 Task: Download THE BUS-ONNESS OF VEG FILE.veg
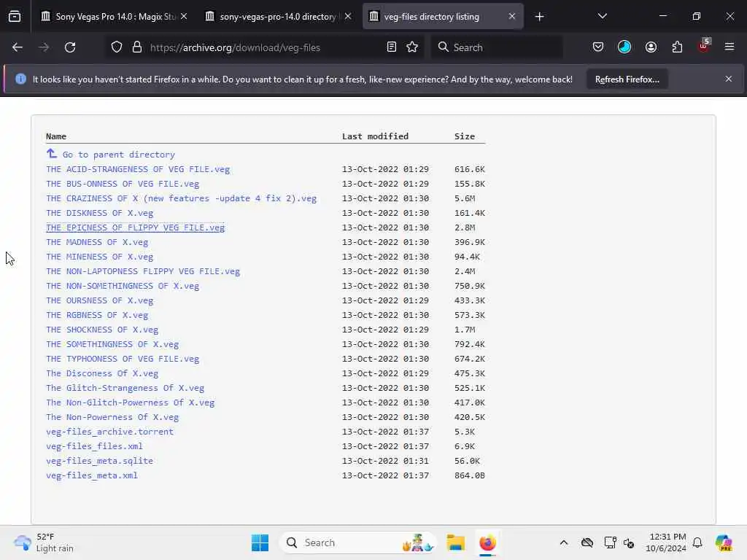coord(123,184)
